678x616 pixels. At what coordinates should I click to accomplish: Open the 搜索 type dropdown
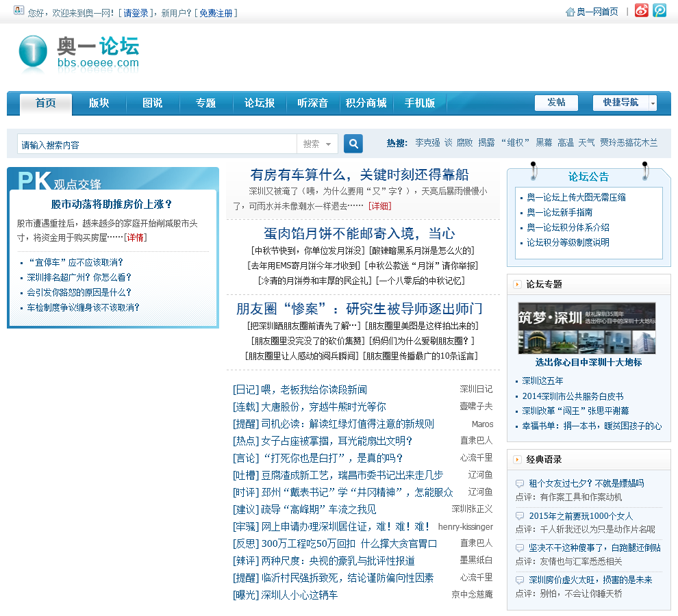(x=317, y=144)
